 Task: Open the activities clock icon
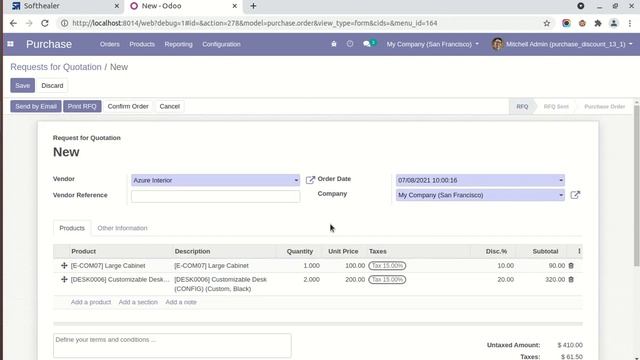coord(350,44)
